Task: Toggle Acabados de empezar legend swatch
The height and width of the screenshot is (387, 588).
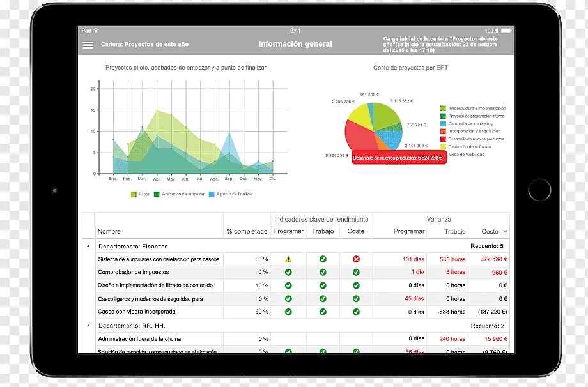Action: pyautogui.click(x=157, y=194)
